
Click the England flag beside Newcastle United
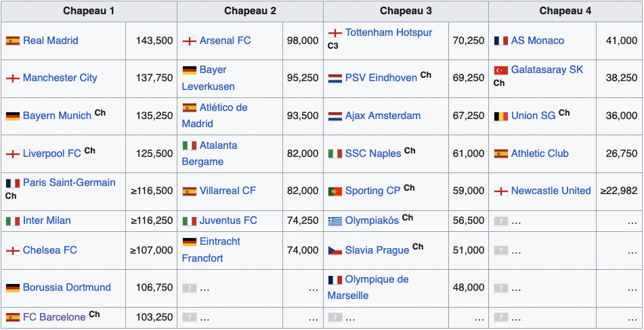coord(501,191)
